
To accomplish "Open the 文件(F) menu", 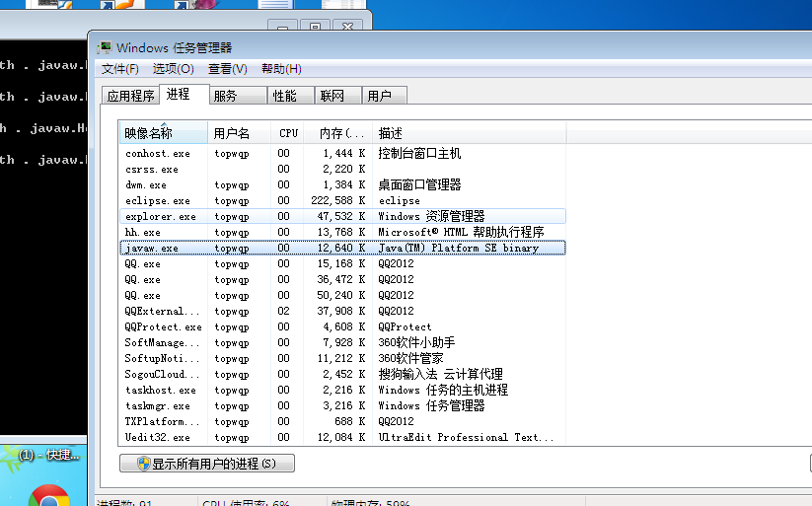I will [x=119, y=69].
